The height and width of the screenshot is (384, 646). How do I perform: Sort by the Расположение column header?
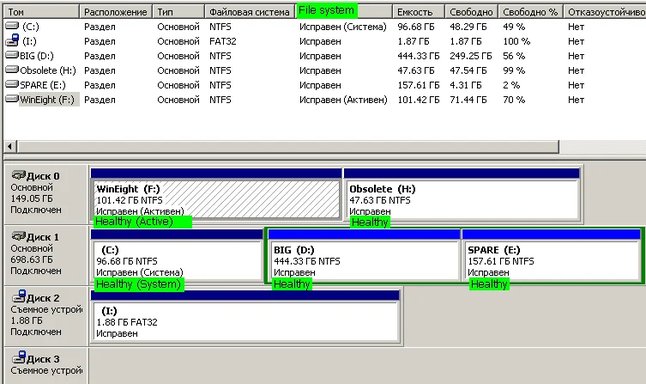[x=116, y=12]
